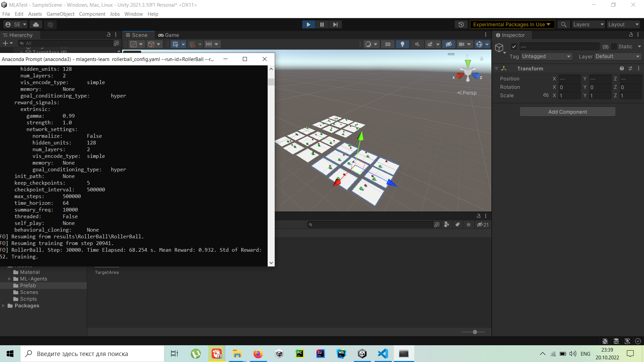
Task: Click the Add Component button
Action: (x=568, y=112)
